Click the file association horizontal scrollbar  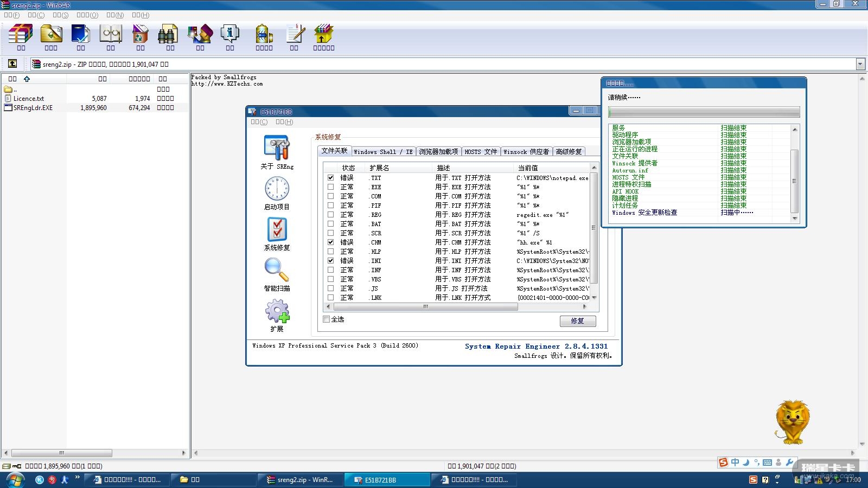tap(425, 307)
